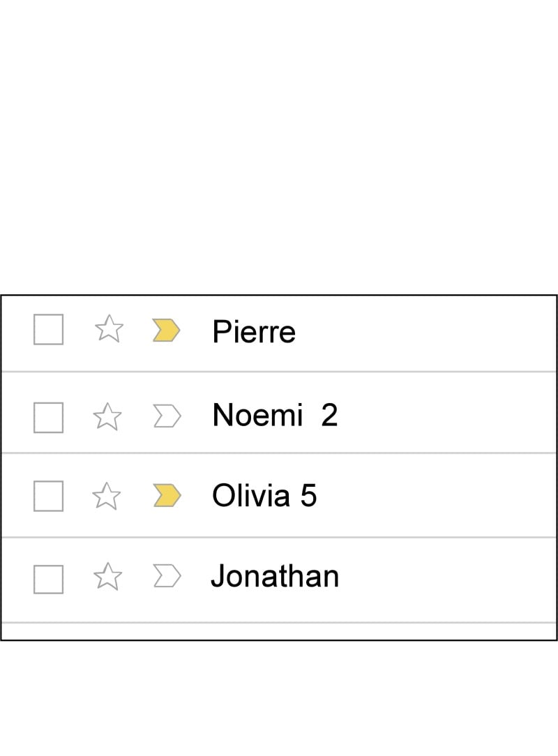Mark Jonathan's email as important
The height and width of the screenshot is (756, 558).
(167, 575)
